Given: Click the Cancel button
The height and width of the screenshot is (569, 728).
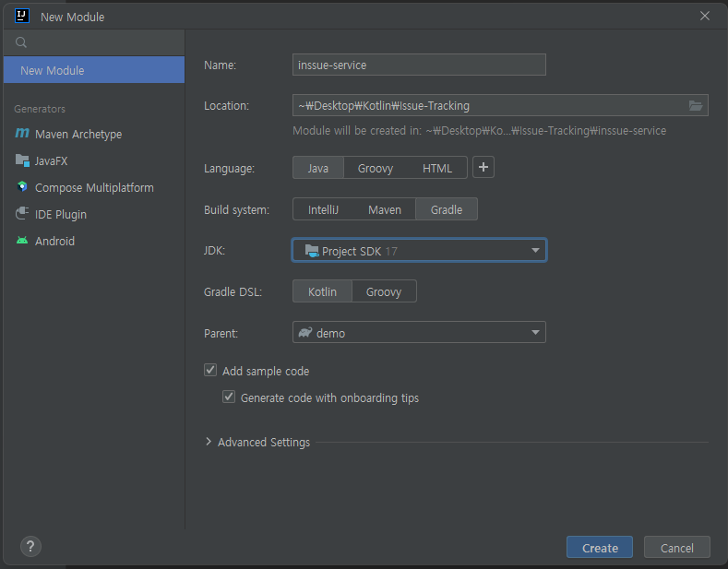Looking at the screenshot, I should pos(676,547).
